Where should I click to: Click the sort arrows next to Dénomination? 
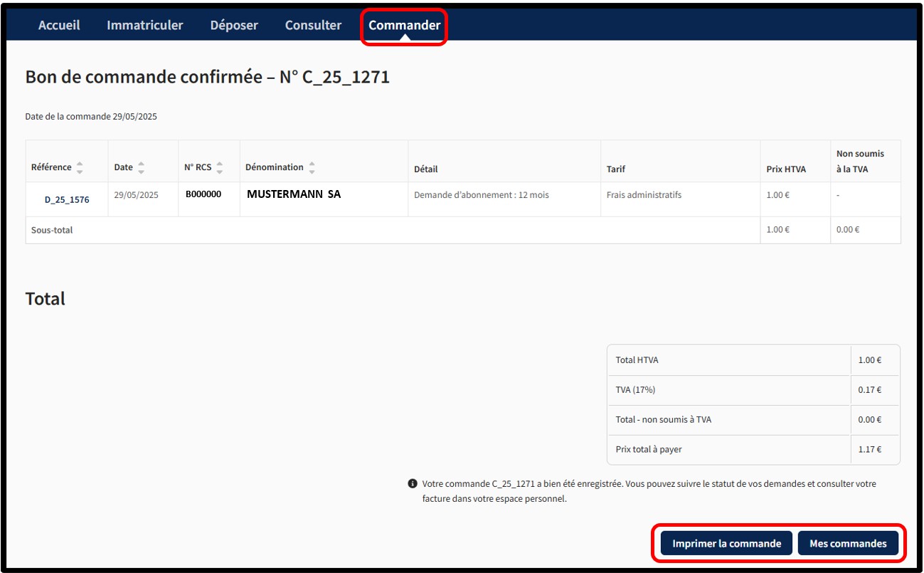pyautogui.click(x=312, y=168)
